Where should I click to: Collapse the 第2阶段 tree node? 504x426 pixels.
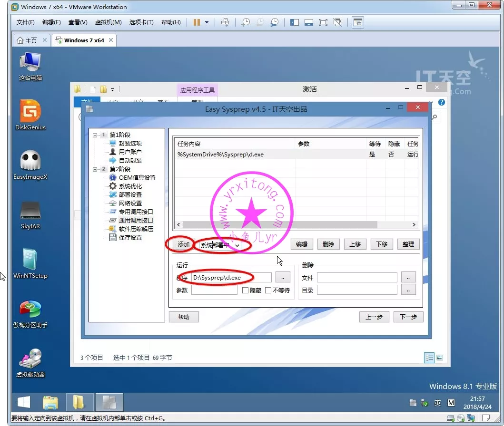point(95,169)
